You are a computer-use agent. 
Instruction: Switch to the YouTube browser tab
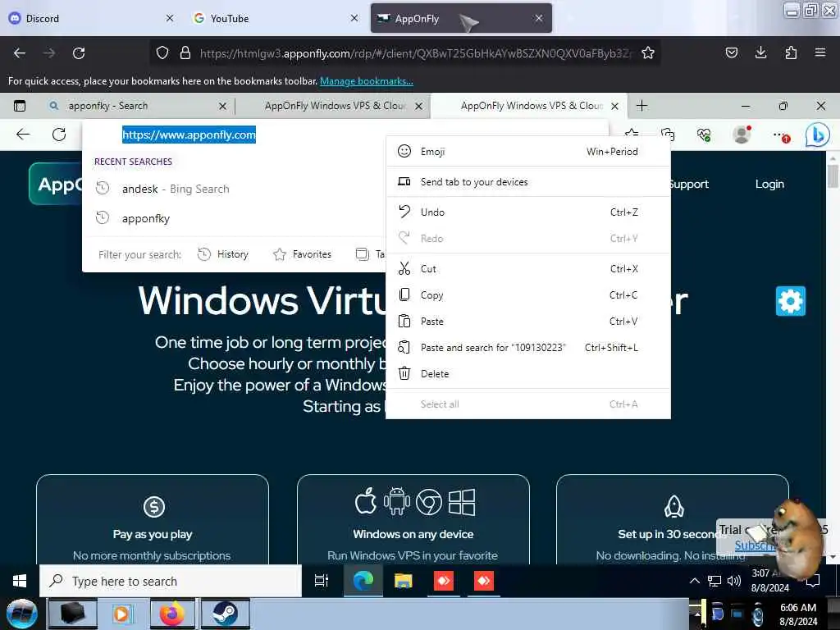pyautogui.click(x=276, y=18)
